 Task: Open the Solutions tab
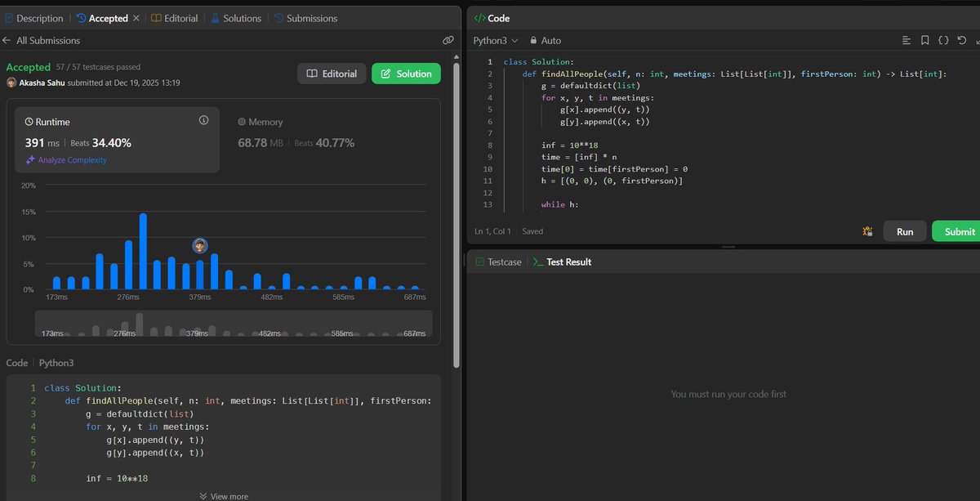236,18
